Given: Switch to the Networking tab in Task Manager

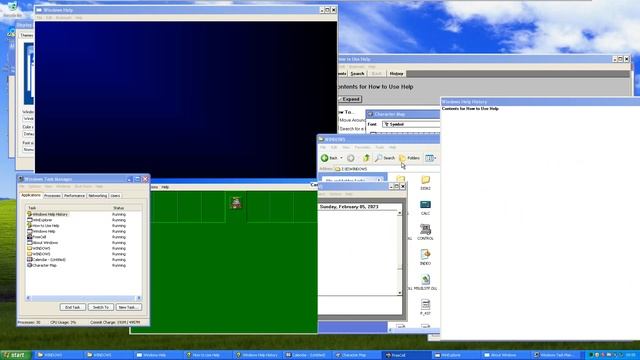Looking at the screenshot, I should [98, 196].
